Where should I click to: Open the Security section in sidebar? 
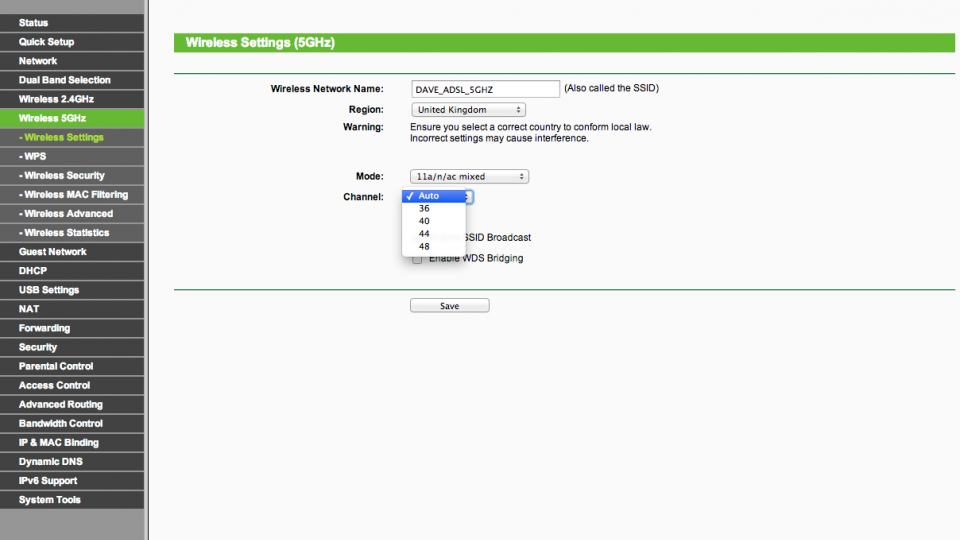(72, 347)
